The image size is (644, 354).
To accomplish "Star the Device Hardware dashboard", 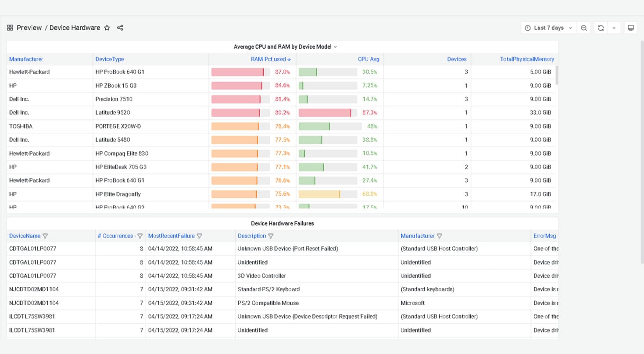I will click(x=107, y=28).
